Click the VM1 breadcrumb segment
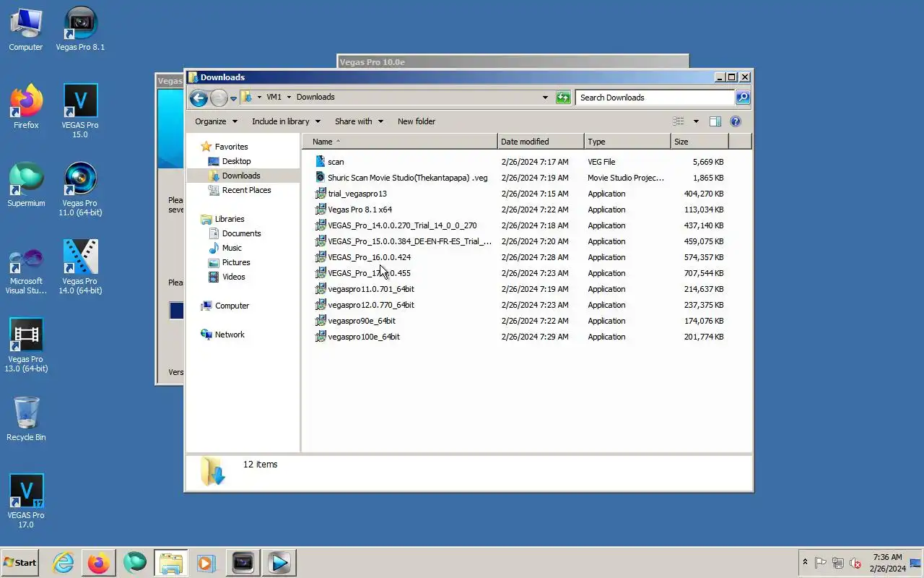 pyautogui.click(x=274, y=97)
